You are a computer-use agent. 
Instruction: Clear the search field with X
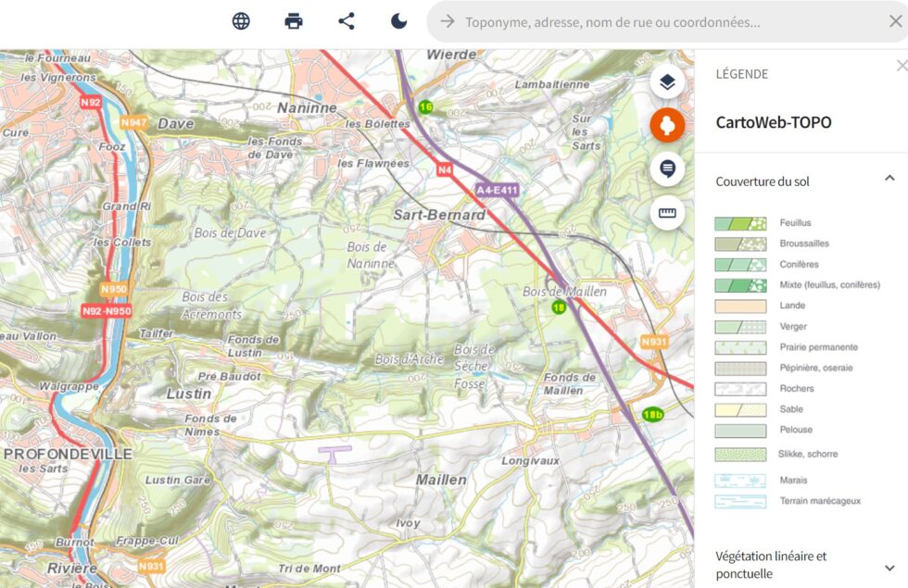(x=895, y=21)
